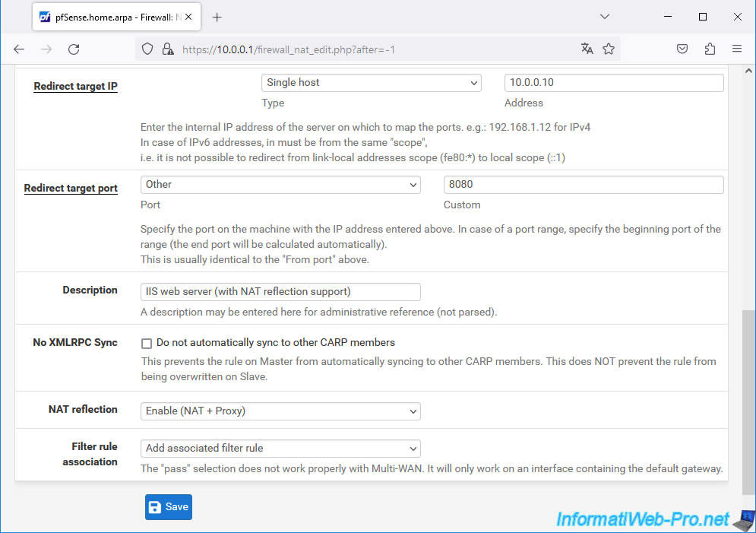Screen dimensions: 756x533
Task: Open the extensions puzzle icon
Action: point(710,49)
